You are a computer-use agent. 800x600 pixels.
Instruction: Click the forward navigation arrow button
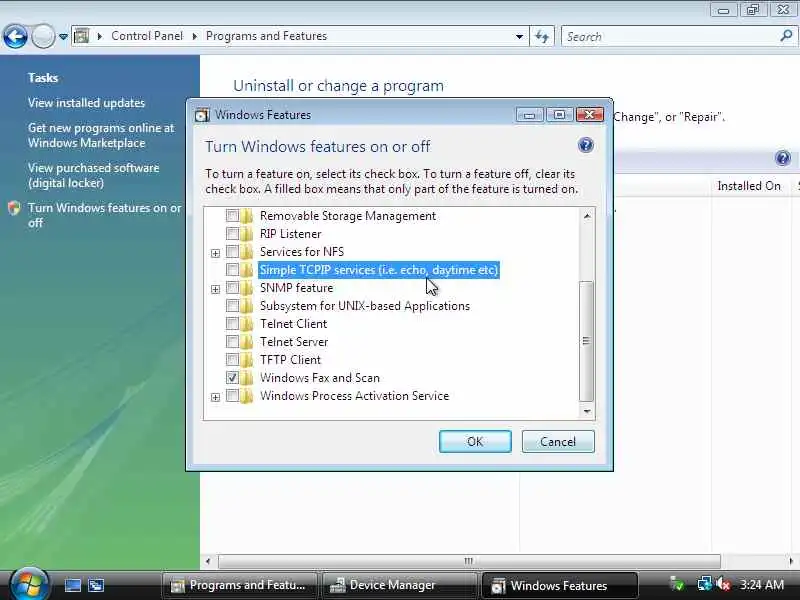[x=43, y=37]
